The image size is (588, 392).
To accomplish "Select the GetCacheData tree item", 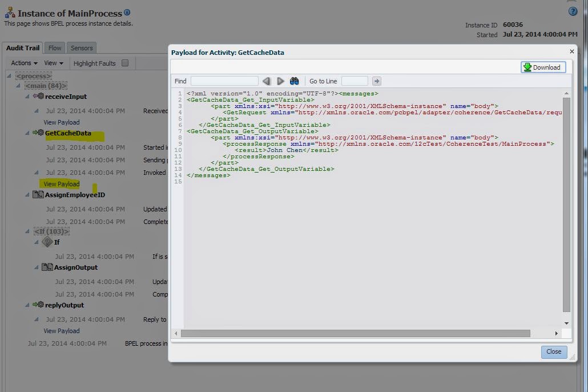I will coord(68,133).
